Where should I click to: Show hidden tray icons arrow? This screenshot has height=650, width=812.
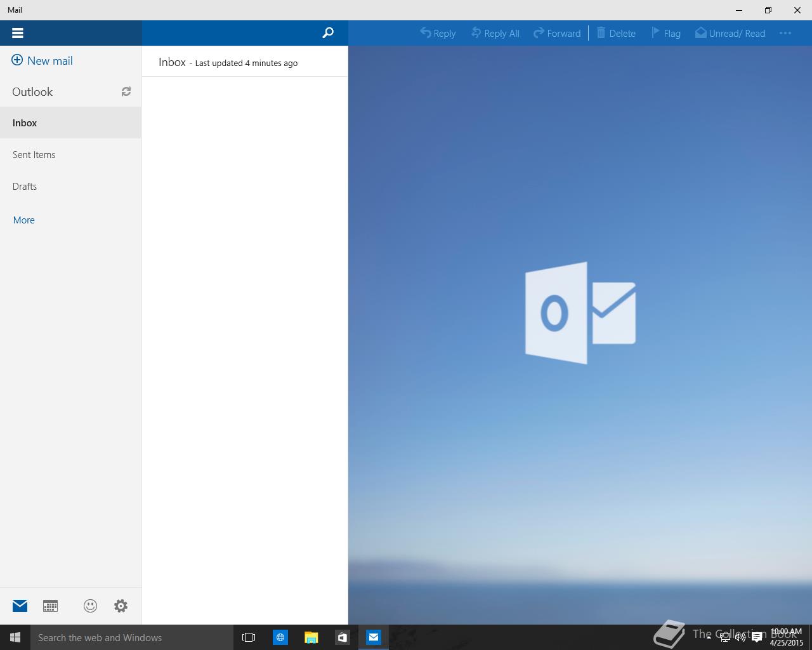(709, 637)
